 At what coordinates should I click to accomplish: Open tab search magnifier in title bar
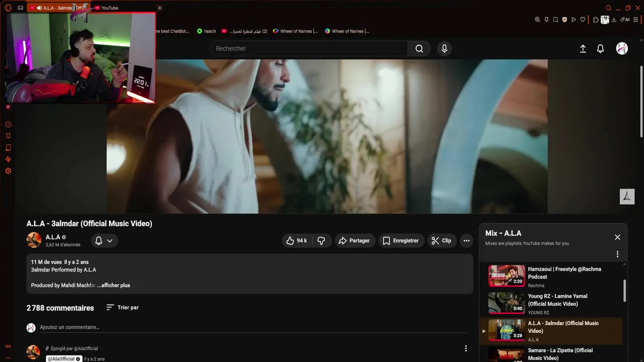(x=608, y=8)
